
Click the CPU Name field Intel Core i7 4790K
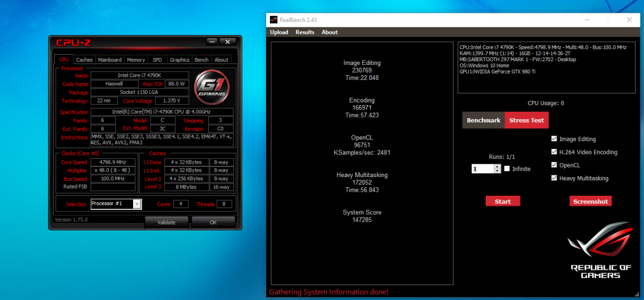coord(140,76)
